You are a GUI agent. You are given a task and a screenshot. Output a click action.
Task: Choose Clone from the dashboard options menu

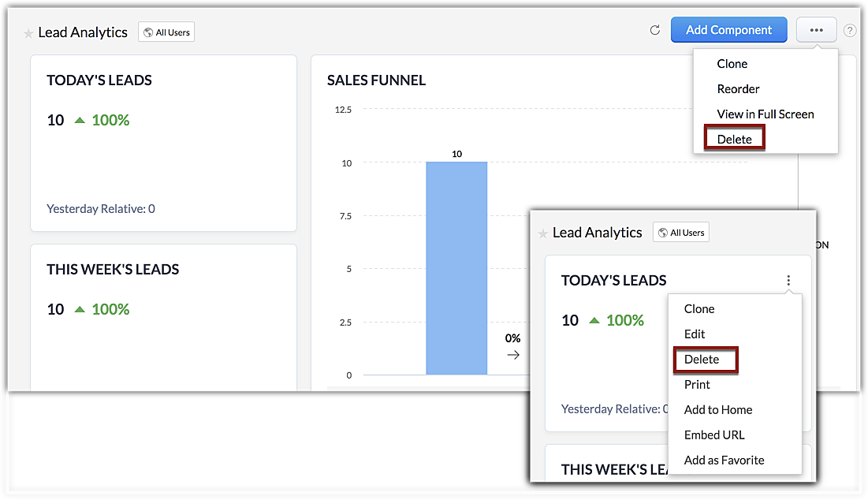pyautogui.click(x=732, y=64)
